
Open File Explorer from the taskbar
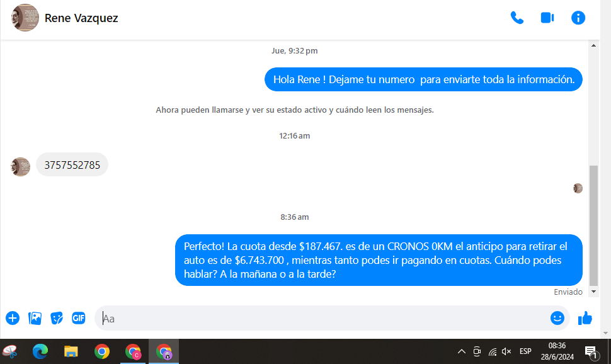(71, 351)
